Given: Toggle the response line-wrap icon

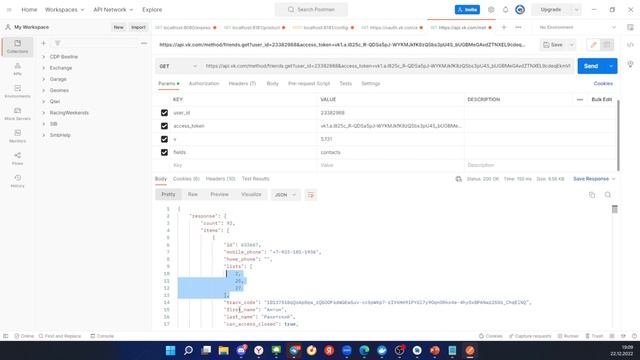Looking at the screenshot, I should [x=311, y=195].
